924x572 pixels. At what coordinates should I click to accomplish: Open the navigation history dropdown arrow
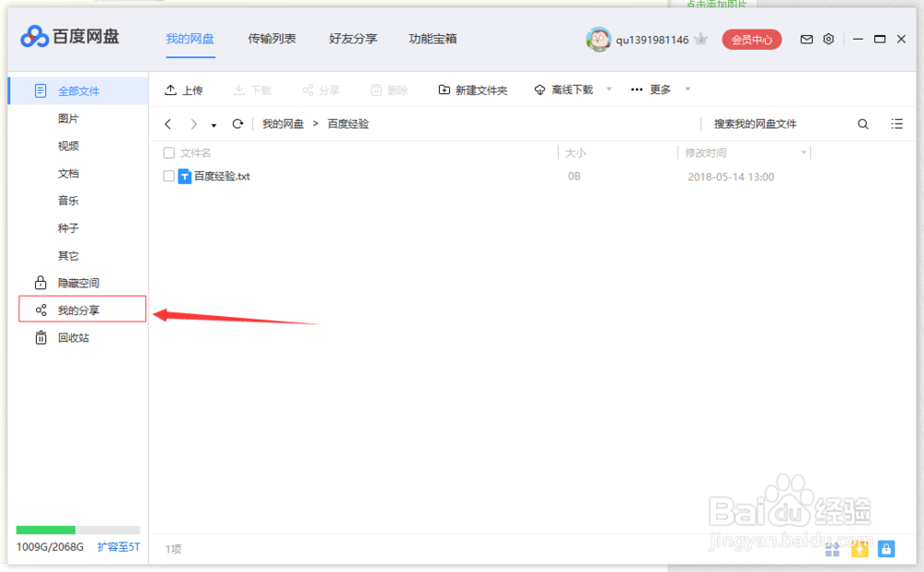click(x=213, y=123)
